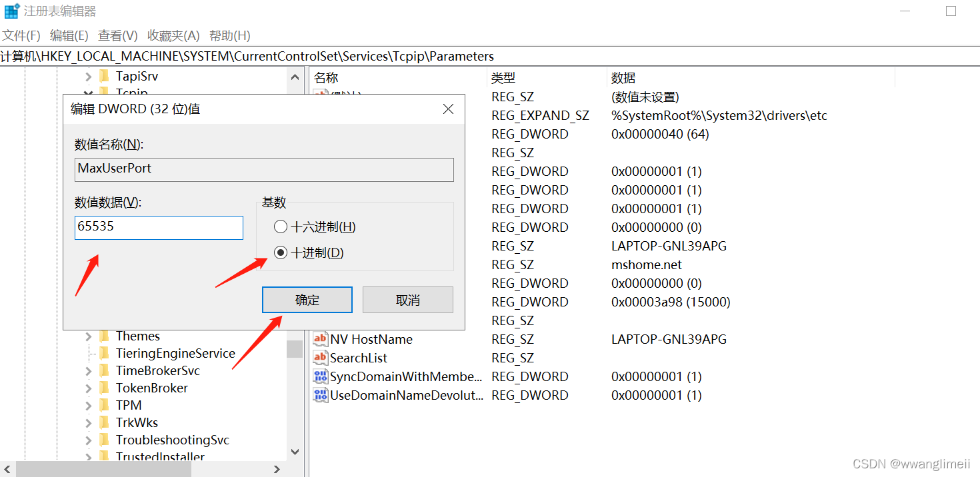Select the SyncDomainWithMembership DWORD icon

(321, 376)
